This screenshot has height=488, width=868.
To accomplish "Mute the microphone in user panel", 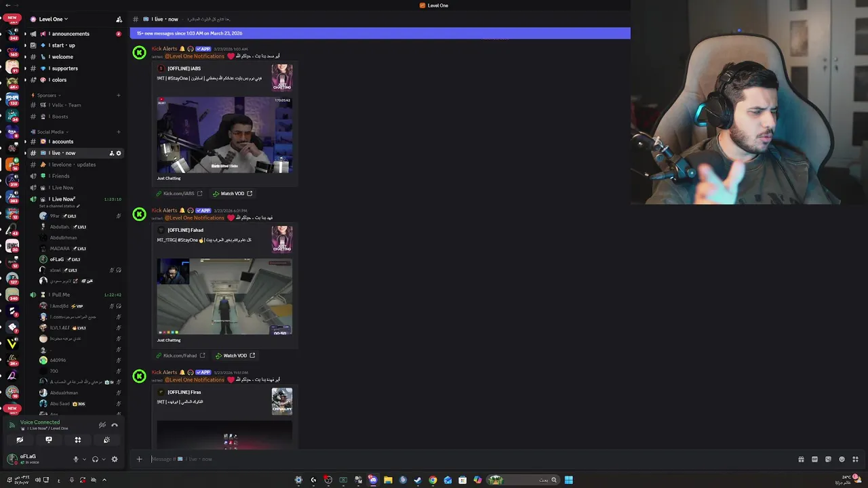I will [x=76, y=459].
